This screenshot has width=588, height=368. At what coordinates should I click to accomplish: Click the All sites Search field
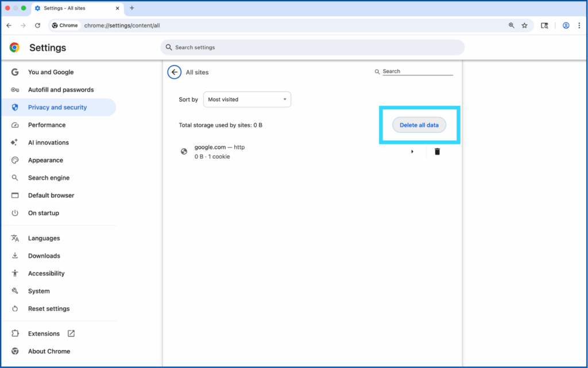click(x=417, y=72)
